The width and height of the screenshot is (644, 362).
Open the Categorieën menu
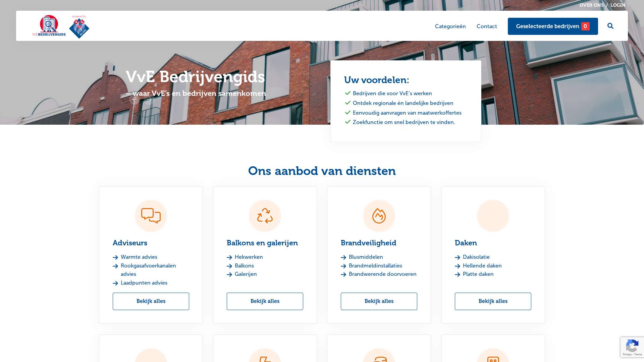coord(450,26)
